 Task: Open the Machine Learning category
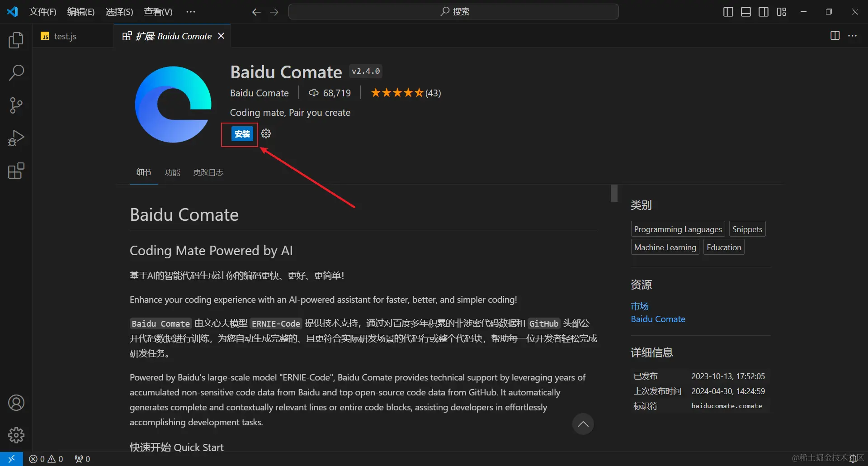point(665,247)
